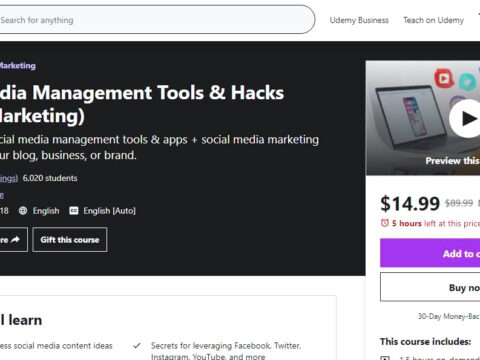
Task: Click the Search for anything field
Action: (x=157, y=20)
